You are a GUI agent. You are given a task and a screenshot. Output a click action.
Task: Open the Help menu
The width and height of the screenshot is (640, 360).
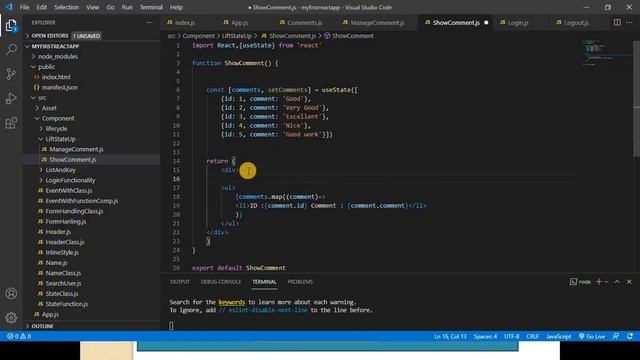point(176,7)
